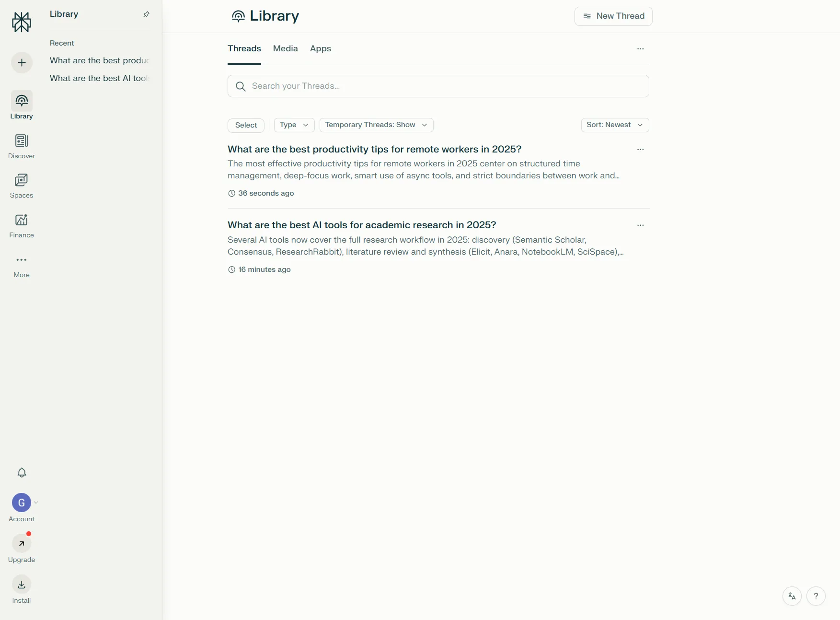Open options for productivity tips thread
840x620 pixels.
coord(641,150)
